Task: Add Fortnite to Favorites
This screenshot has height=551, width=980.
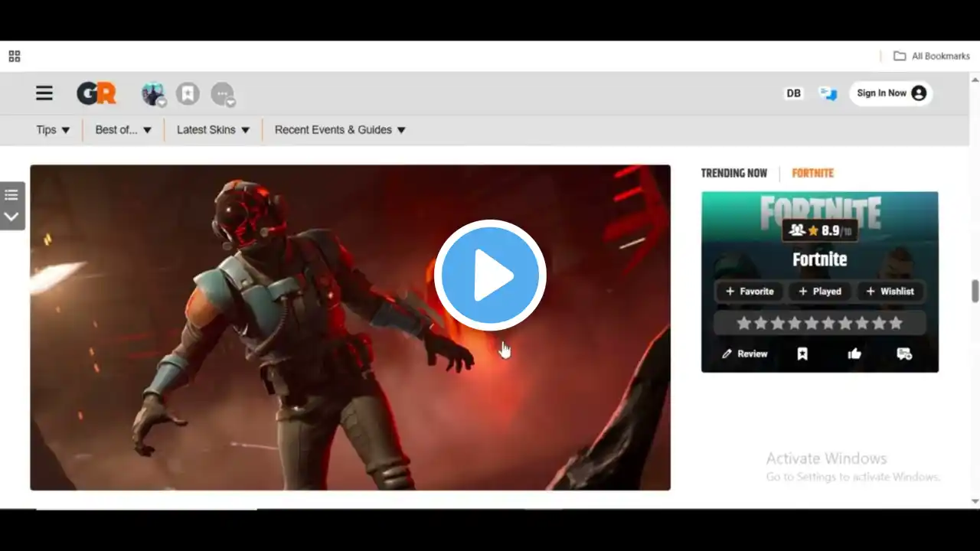Action: click(750, 292)
